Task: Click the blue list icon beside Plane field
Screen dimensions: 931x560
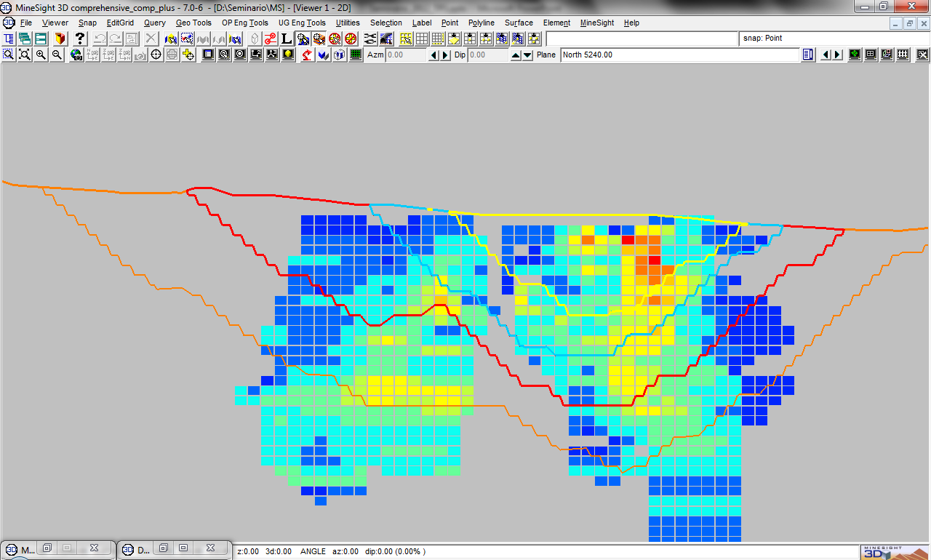Action: point(807,55)
